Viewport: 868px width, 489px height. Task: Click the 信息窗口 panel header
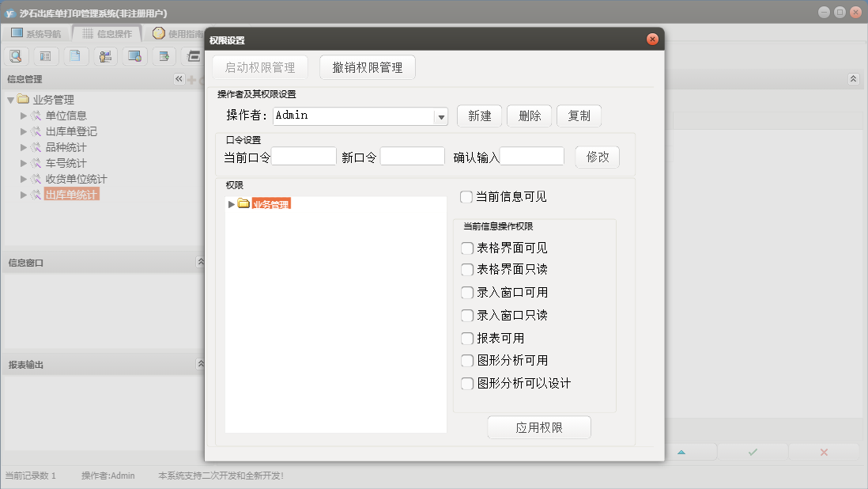coord(103,263)
